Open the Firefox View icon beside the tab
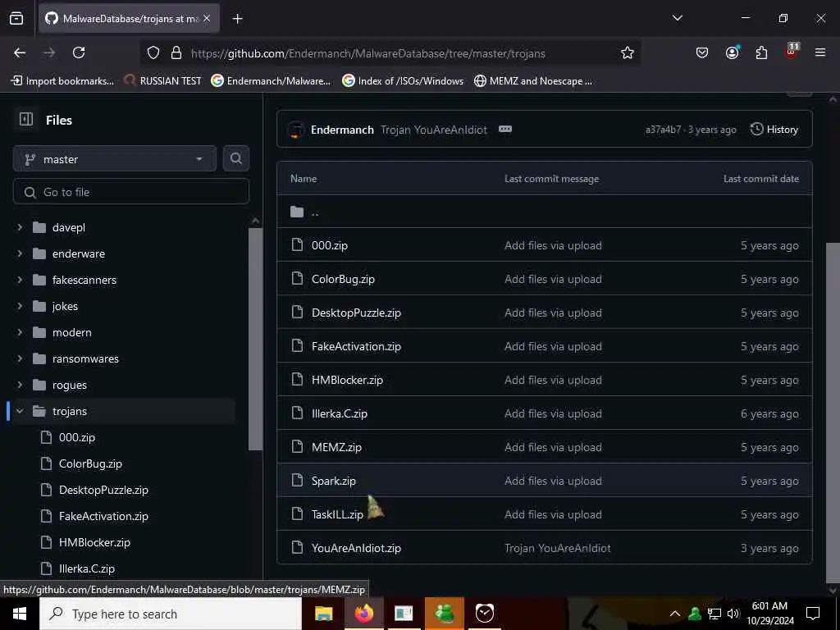This screenshot has height=630, width=840. [x=16, y=18]
